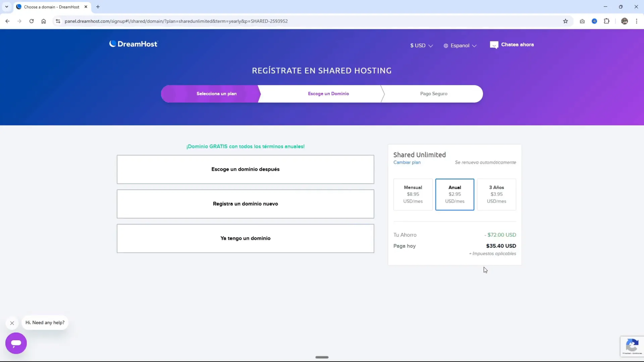Viewport: 644px width, 362px height.
Task: Click the globe language icon
Action: tap(446, 46)
